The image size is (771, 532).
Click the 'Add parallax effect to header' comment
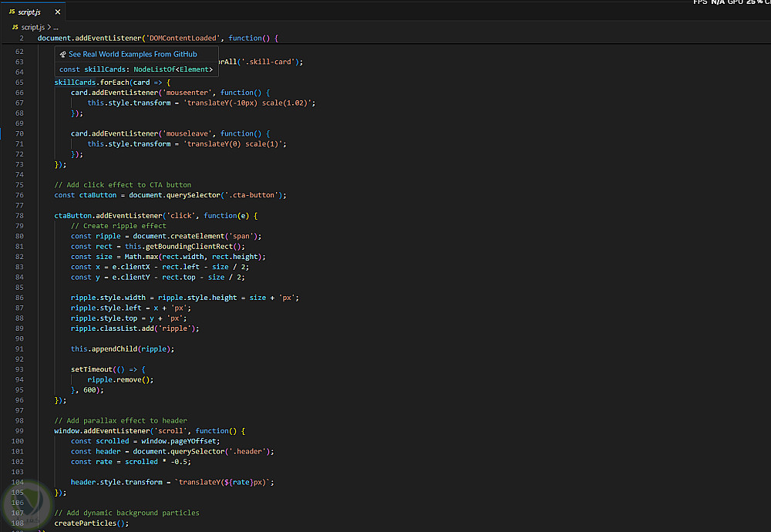(120, 421)
